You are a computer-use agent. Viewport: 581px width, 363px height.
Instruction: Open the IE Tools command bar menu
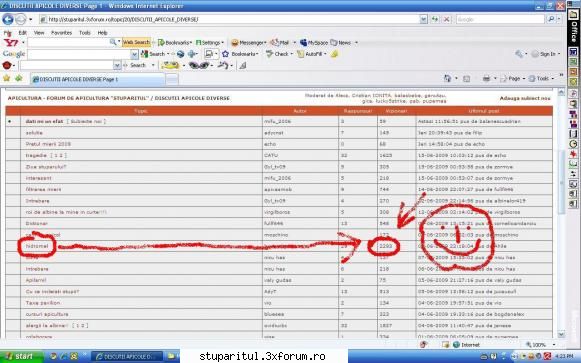click(x=540, y=79)
